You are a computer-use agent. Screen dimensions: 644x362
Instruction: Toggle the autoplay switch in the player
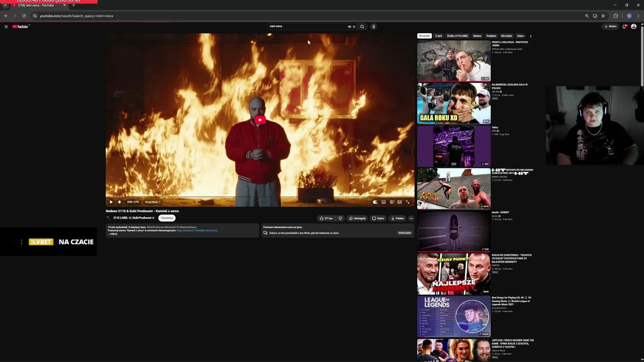coord(375,202)
